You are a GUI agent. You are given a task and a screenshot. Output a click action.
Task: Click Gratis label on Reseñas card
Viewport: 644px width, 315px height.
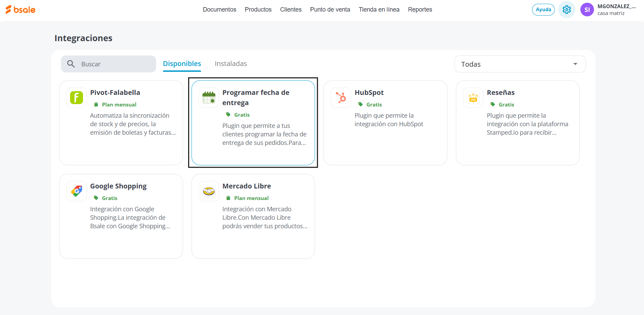506,104
